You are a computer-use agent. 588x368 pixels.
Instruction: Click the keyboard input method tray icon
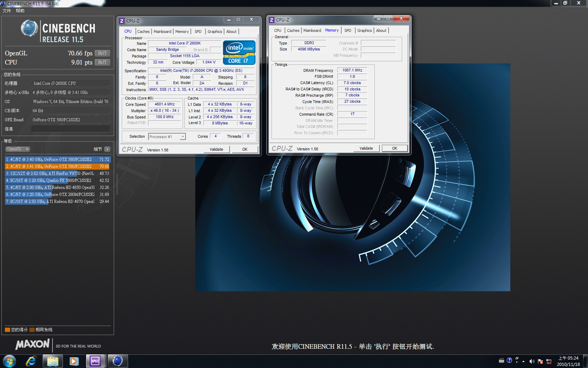coord(501,360)
